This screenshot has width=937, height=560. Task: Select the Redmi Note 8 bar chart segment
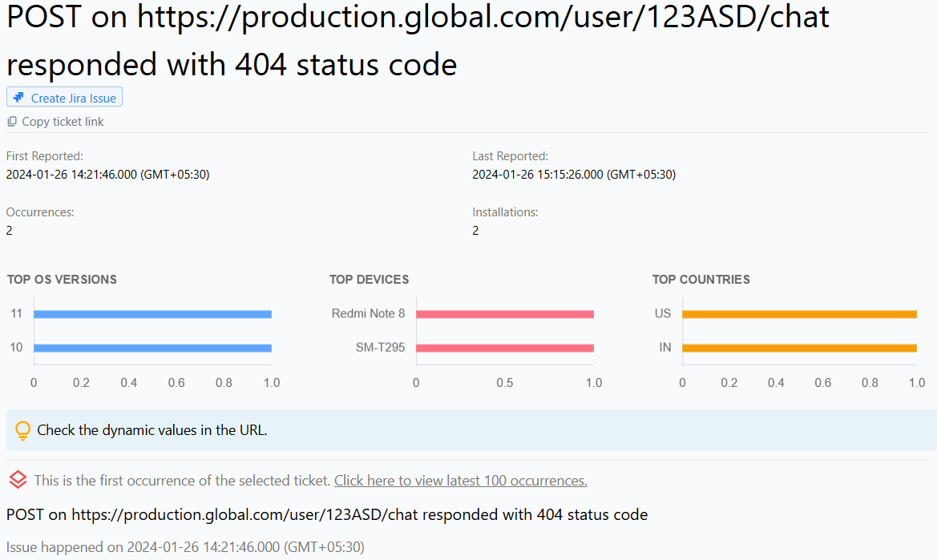pos(504,313)
